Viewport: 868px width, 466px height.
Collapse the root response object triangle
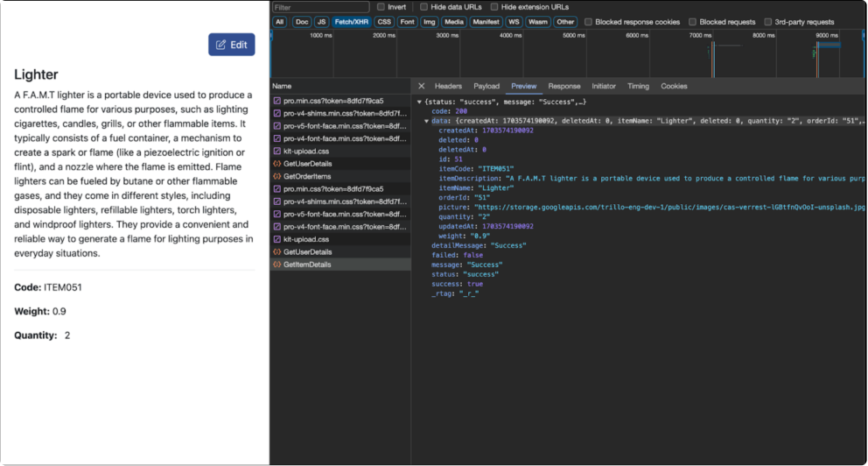click(x=419, y=102)
